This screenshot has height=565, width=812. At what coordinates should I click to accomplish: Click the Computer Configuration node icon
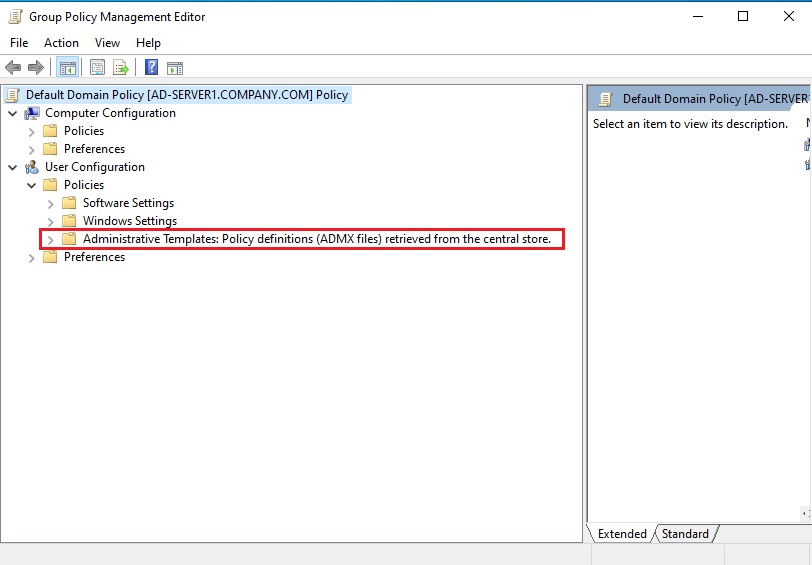(x=32, y=113)
